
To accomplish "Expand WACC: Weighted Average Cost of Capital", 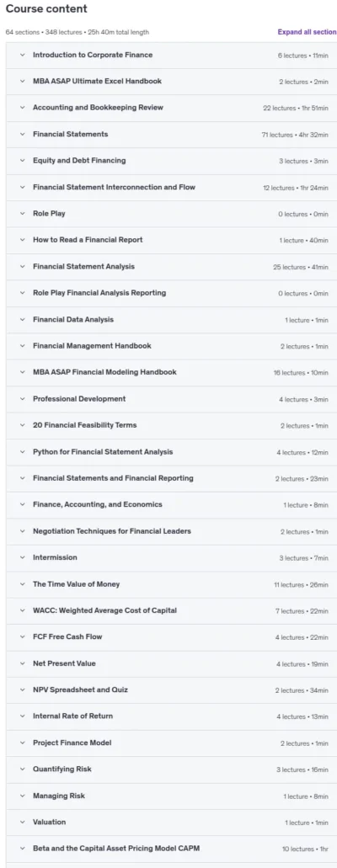I will pyautogui.click(x=171, y=610).
